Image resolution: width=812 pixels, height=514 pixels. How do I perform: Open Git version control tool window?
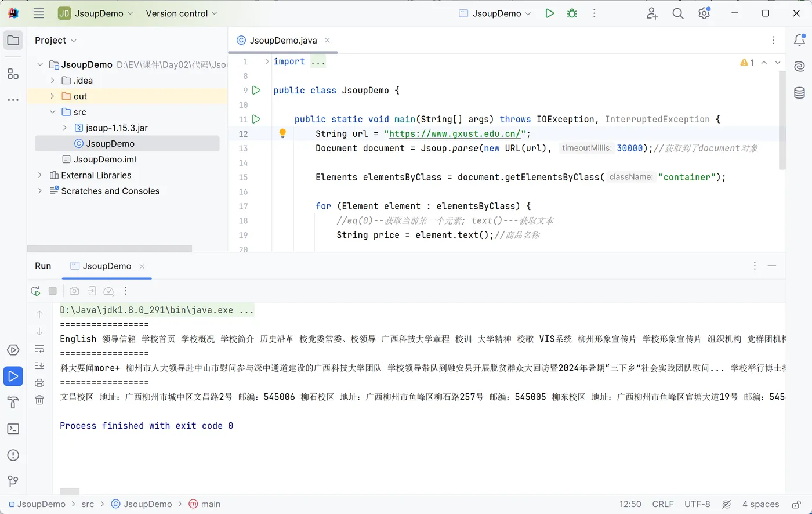13,481
